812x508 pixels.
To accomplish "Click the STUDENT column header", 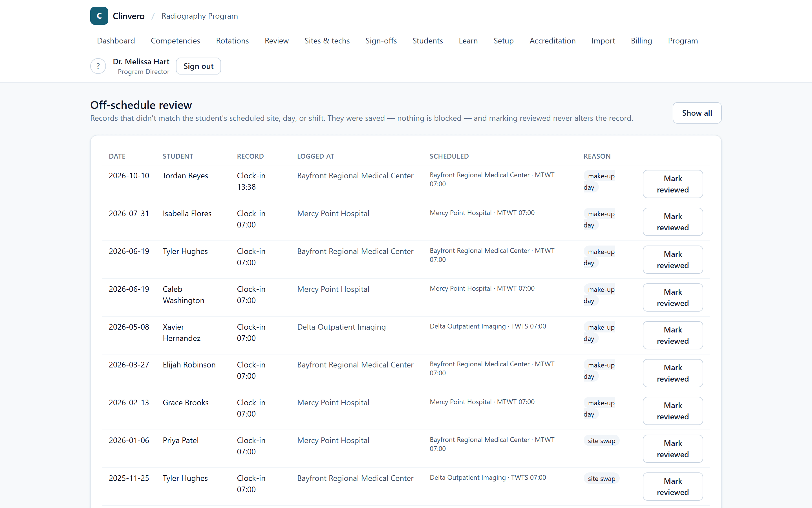I will 178,156.
